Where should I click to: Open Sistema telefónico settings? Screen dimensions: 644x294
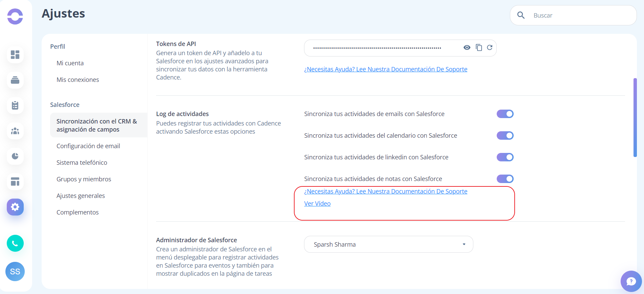pos(82,163)
